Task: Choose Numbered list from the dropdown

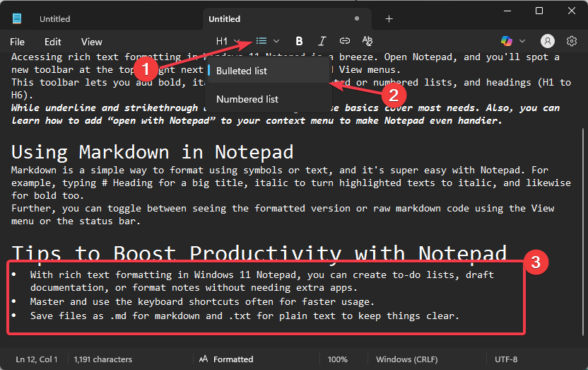Action: 247,99
